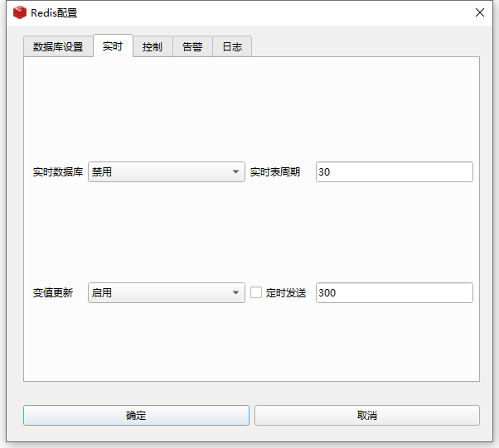Confirm with the 确定 button
The width and height of the screenshot is (499, 448).
click(x=136, y=415)
